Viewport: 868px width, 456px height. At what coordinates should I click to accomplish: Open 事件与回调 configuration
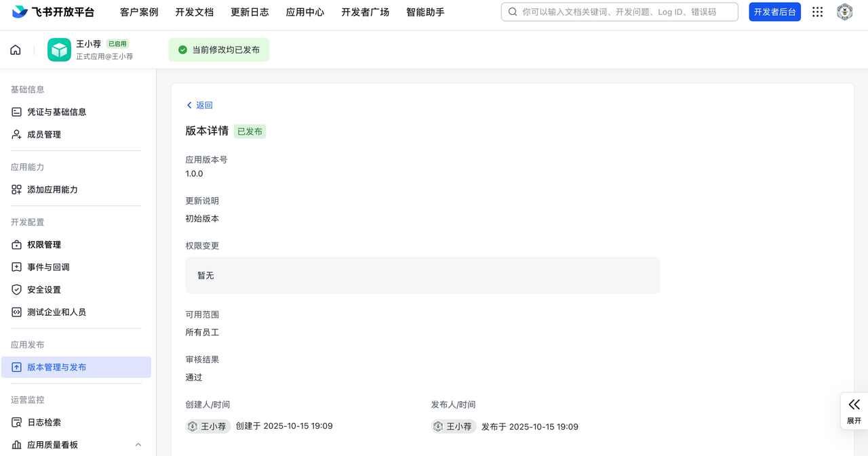click(48, 267)
